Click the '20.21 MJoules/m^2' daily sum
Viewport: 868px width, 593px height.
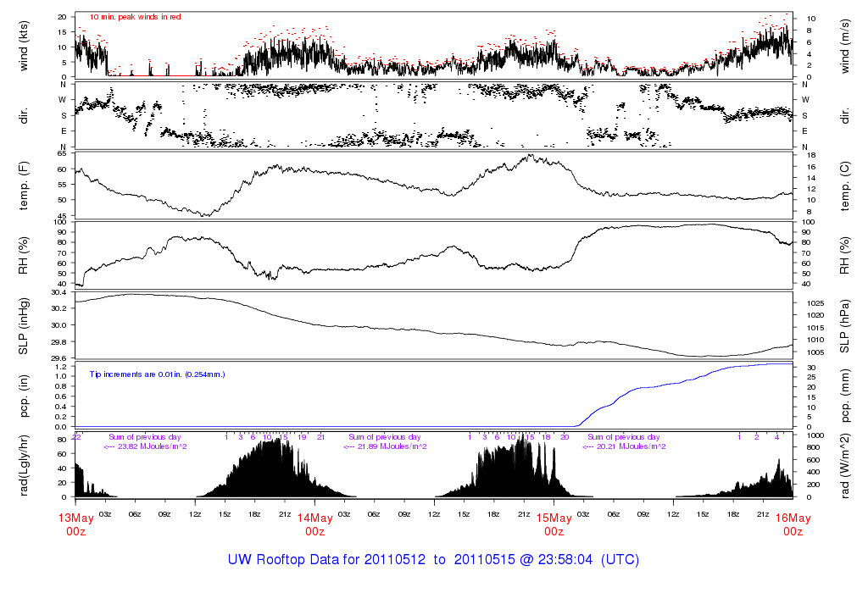[x=631, y=446]
